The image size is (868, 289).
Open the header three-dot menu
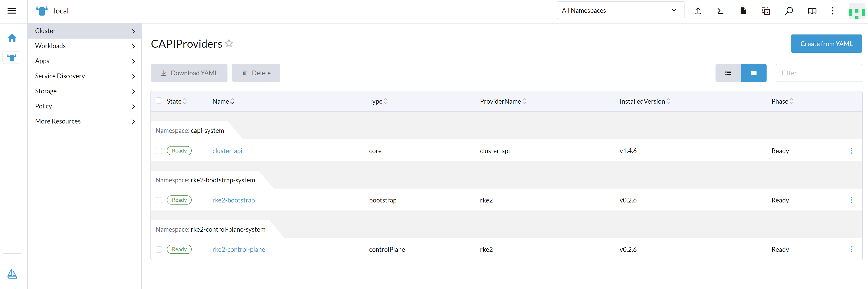[832, 11]
